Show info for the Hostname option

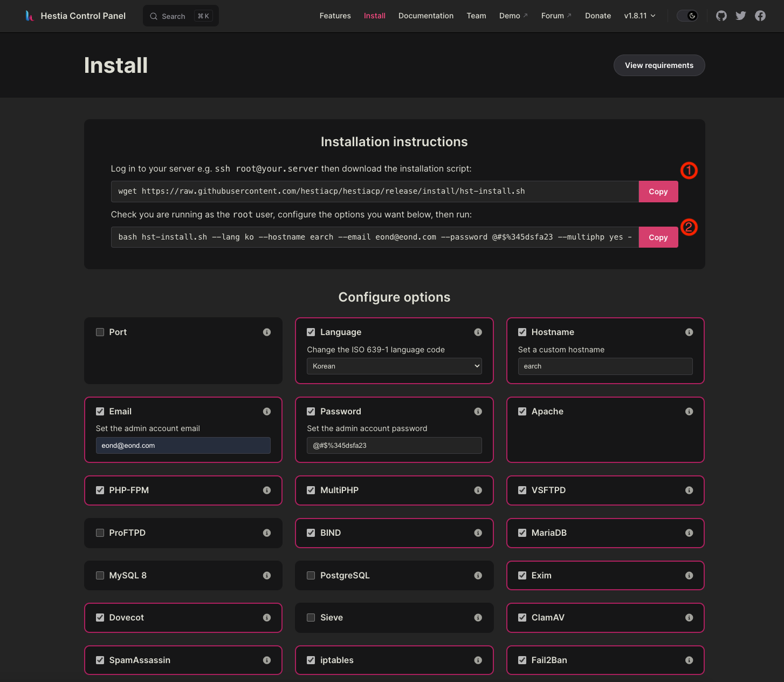689,332
